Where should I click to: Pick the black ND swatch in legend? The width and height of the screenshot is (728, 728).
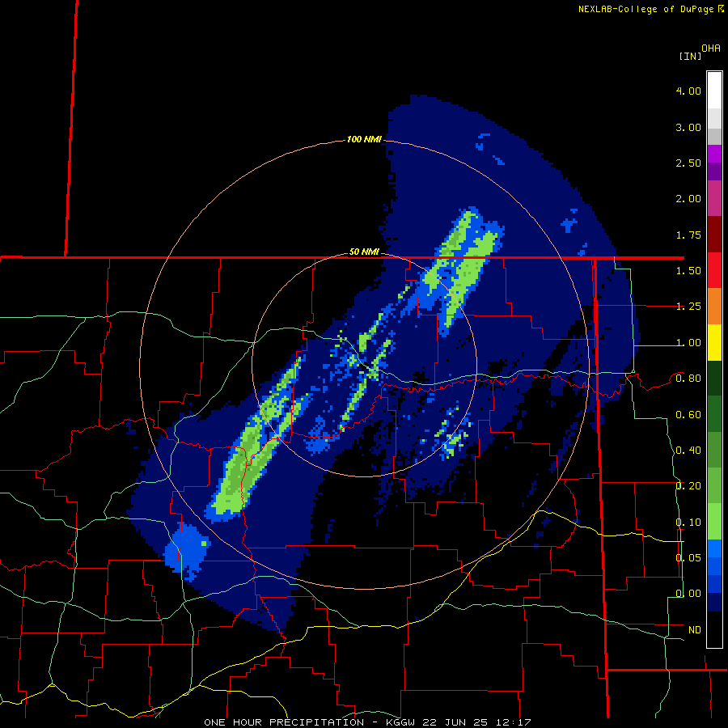click(x=714, y=629)
